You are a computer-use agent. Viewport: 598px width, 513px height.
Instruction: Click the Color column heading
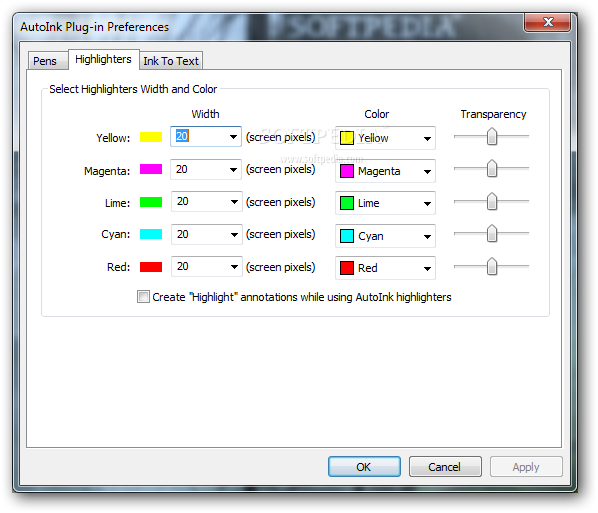click(376, 114)
